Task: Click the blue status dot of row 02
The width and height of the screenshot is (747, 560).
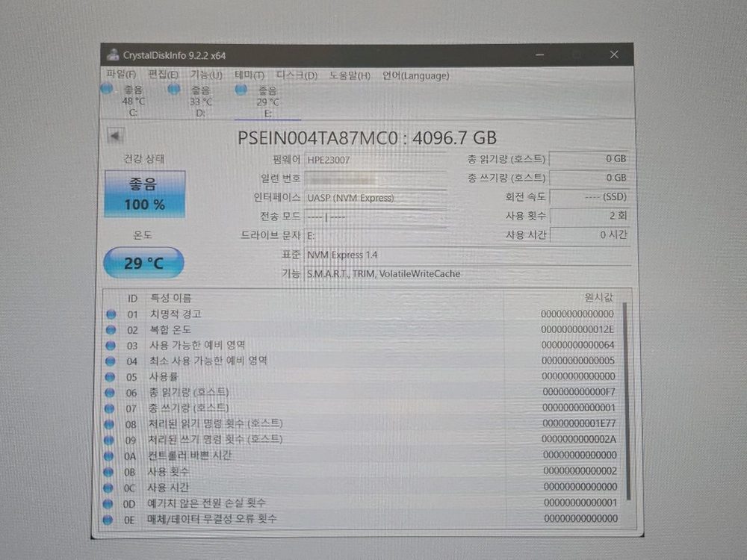Action: (x=111, y=329)
